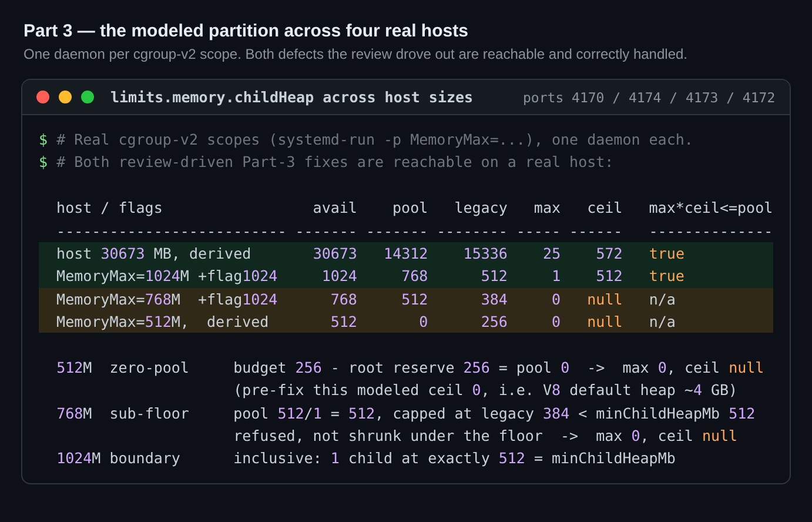
Task: Click the 'max*ceil<=pool' column header
Action: tap(710, 208)
